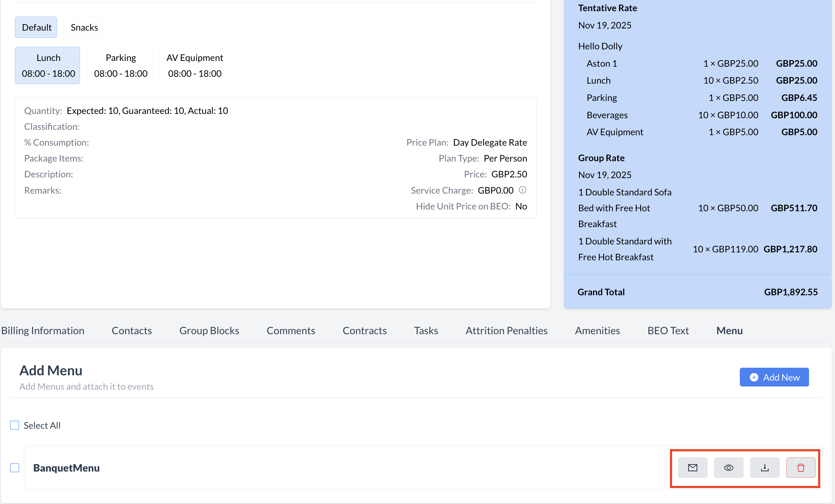Open the Amenities tab
The image size is (835, 504).
(597, 331)
